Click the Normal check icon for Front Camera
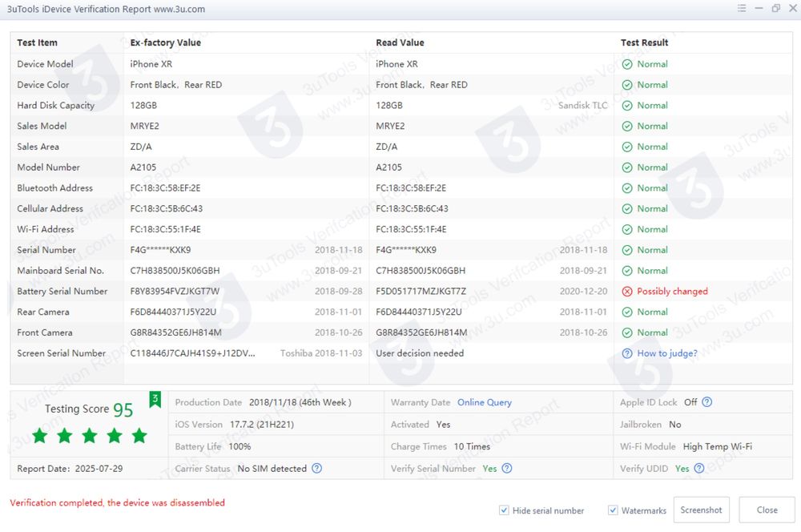 [627, 332]
